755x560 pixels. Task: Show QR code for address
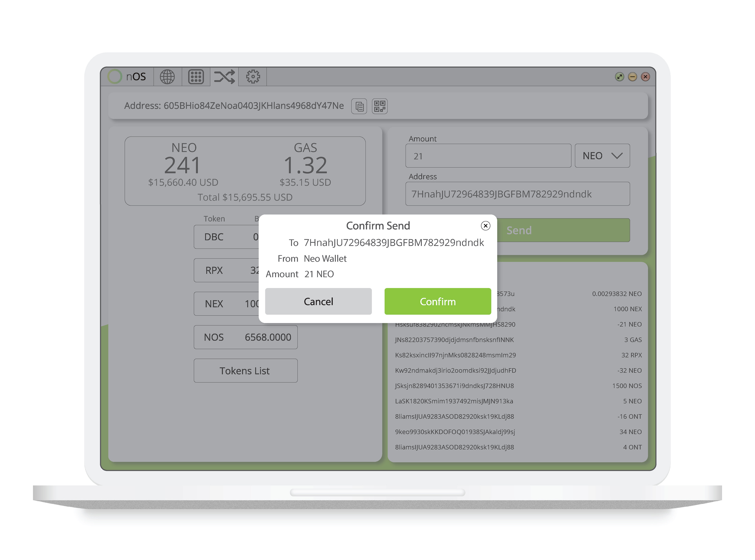point(379,106)
